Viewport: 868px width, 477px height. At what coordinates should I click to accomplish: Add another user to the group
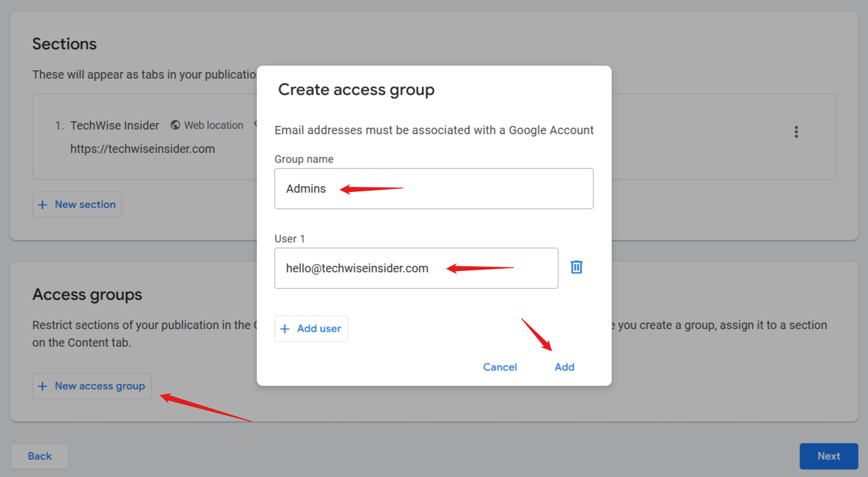(x=311, y=329)
